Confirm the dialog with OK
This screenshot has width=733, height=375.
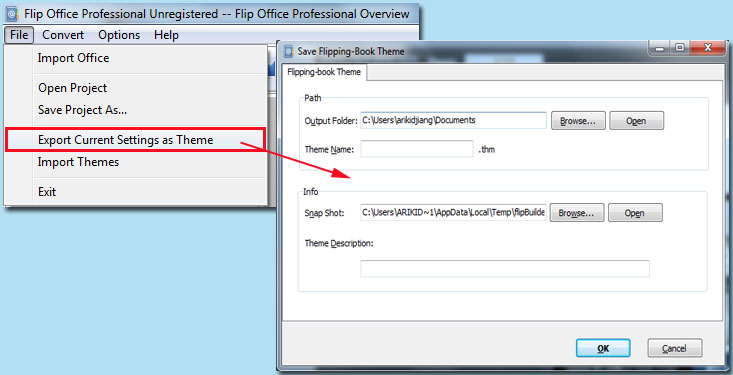pyautogui.click(x=603, y=348)
